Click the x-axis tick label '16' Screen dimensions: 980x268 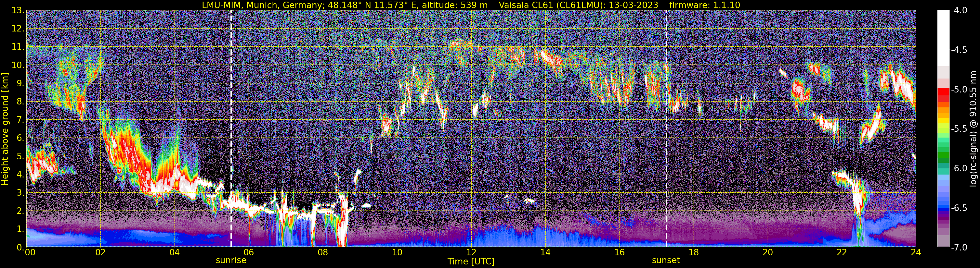(x=619, y=252)
